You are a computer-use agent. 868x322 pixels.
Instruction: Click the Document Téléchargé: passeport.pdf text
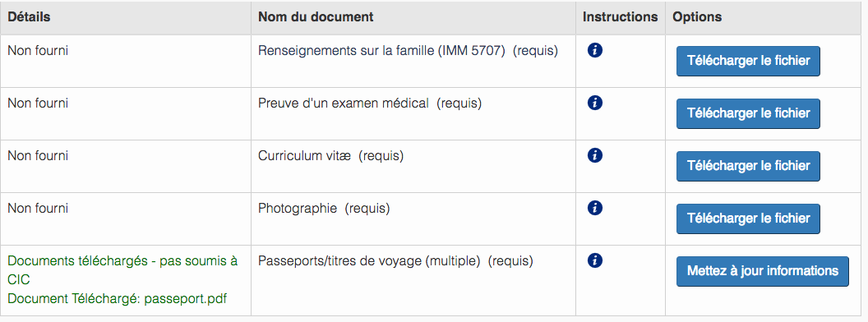(x=118, y=299)
